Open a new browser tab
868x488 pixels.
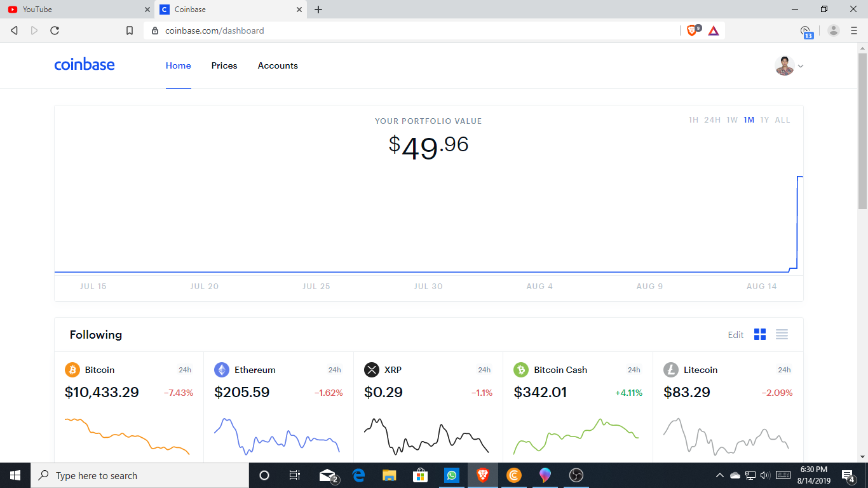tap(318, 10)
